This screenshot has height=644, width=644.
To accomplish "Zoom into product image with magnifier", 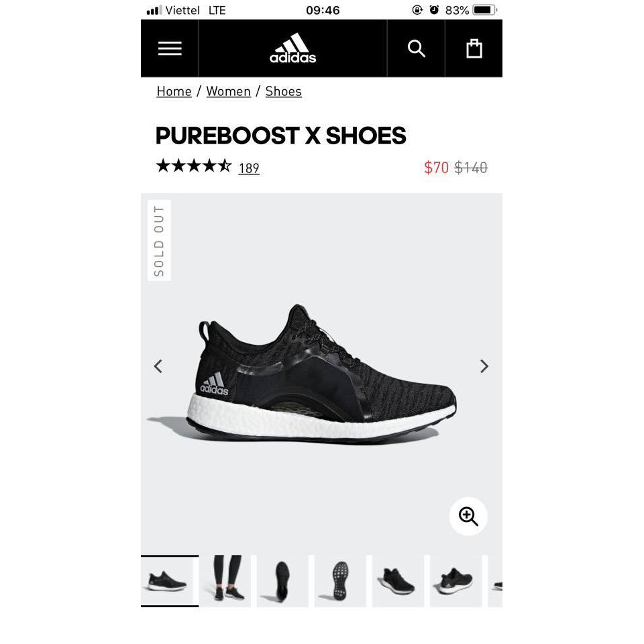I will 468,516.
